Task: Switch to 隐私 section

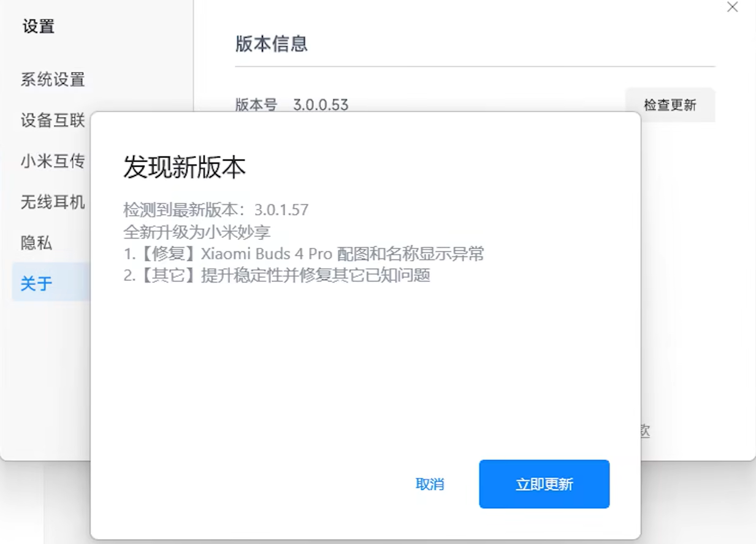Action: 36,243
